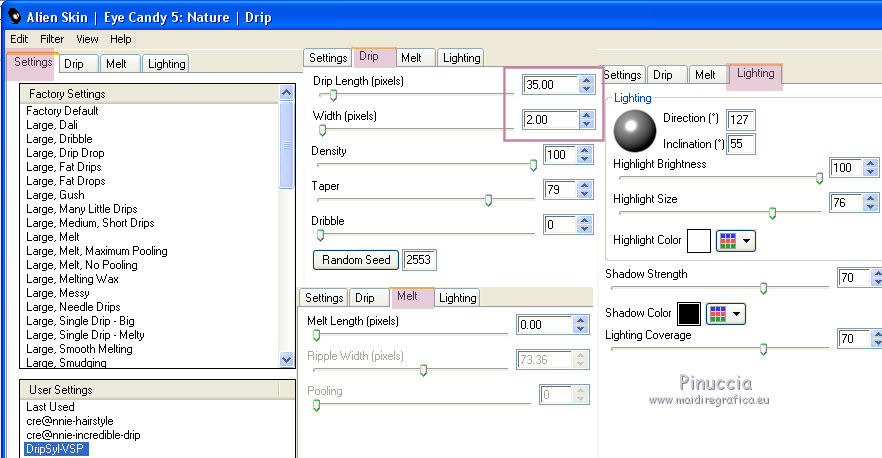Click the Density slider handle
The height and width of the screenshot is (458, 882).
[533, 165]
